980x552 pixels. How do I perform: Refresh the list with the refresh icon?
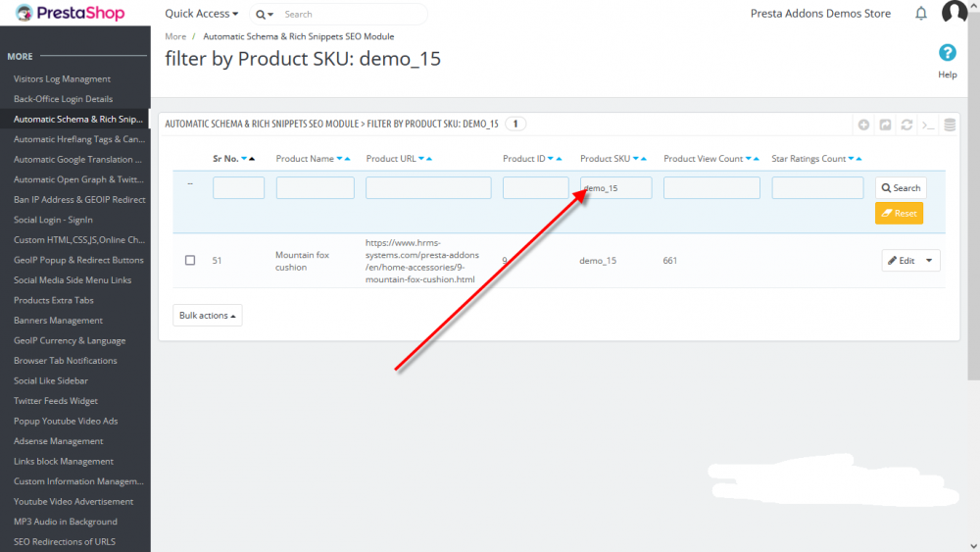click(x=906, y=125)
